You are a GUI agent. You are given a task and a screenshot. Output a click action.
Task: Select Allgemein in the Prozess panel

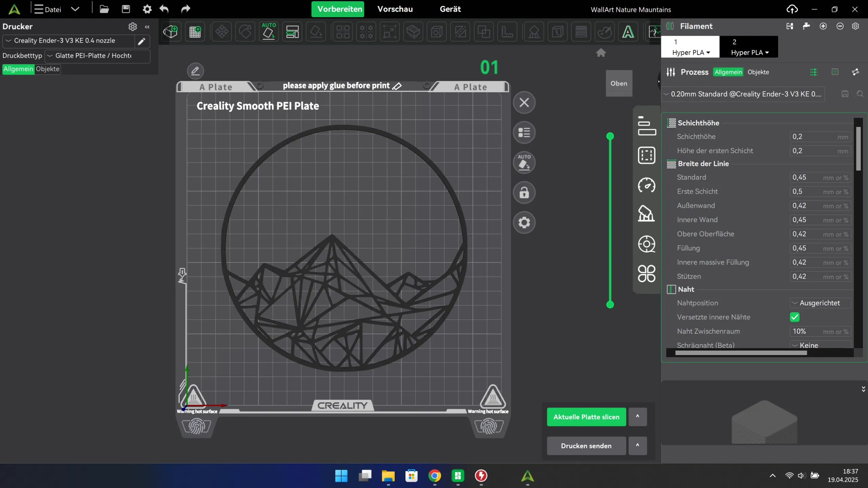(x=728, y=72)
